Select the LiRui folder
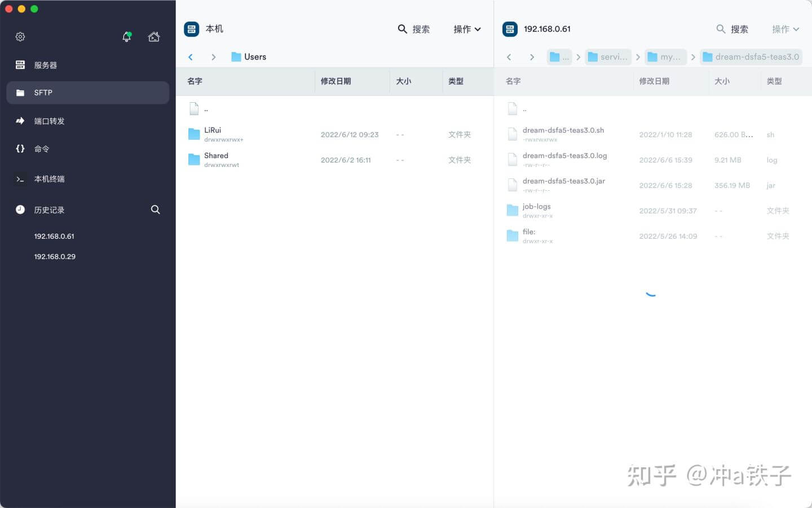Screen dimensions: 812x508 point(334,134)
